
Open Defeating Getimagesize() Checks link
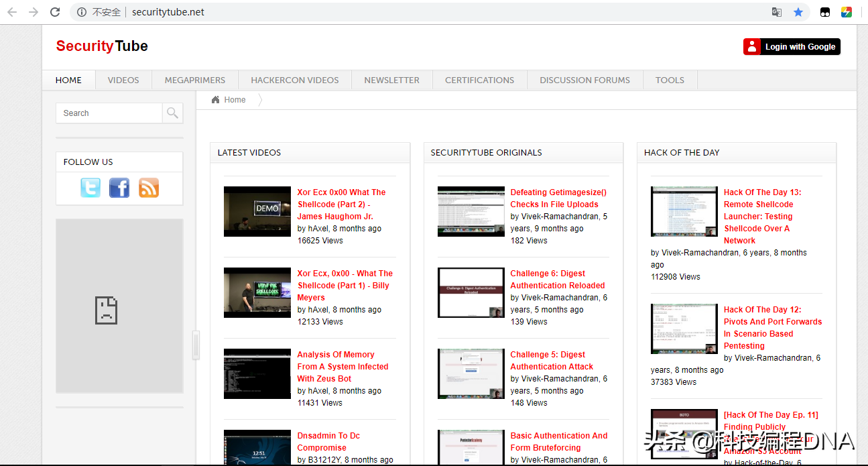click(x=559, y=198)
